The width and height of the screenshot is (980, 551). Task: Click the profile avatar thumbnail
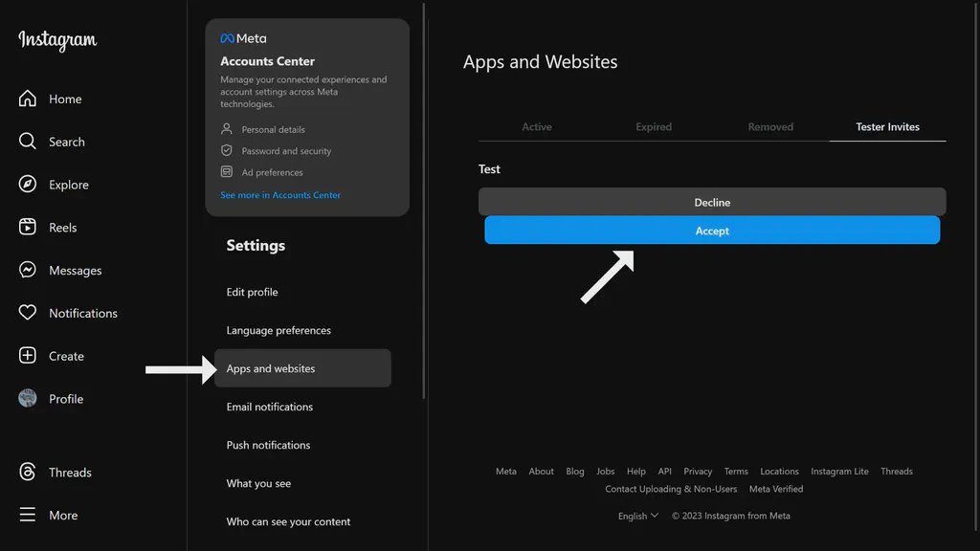[28, 399]
